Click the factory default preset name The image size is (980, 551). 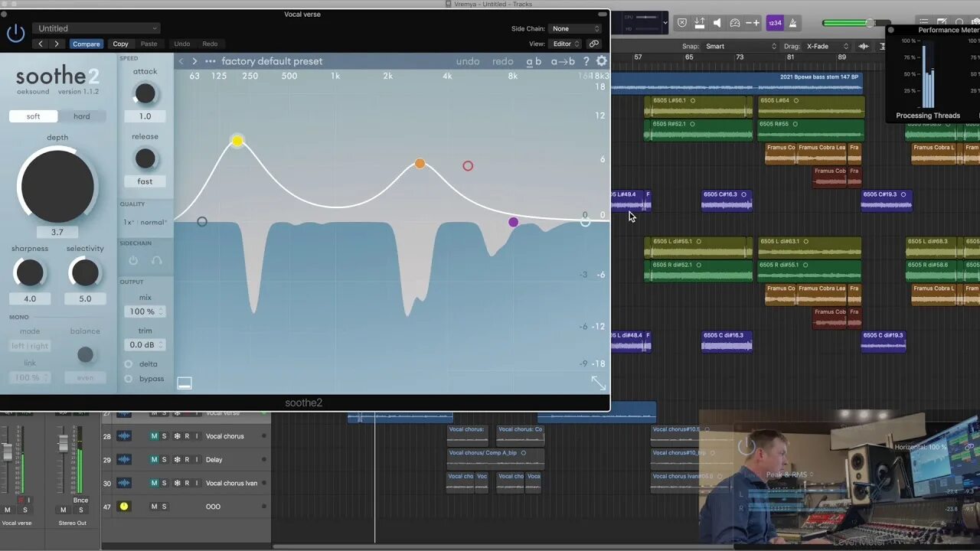(x=272, y=61)
